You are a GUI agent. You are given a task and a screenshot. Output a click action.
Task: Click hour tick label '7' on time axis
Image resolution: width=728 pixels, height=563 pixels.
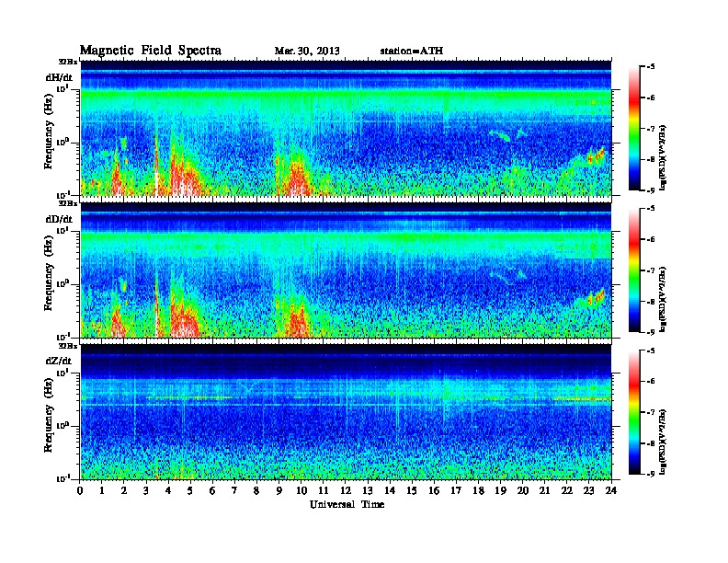coord(234,490)
